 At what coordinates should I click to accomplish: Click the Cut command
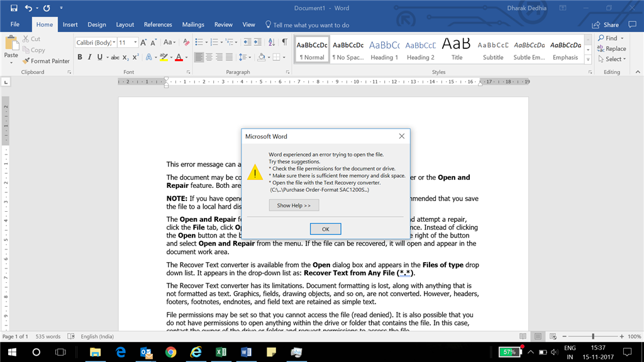[31, 39]
